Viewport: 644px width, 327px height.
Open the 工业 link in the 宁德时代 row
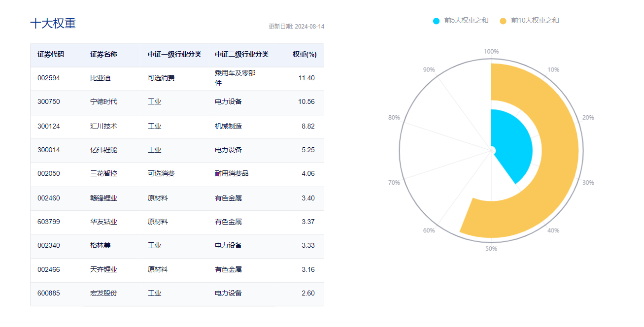pos(154,102)
